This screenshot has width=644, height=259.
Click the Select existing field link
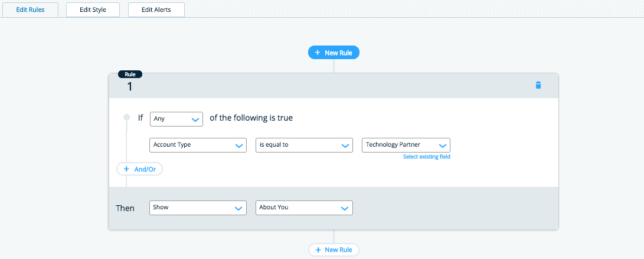[427, 157]
